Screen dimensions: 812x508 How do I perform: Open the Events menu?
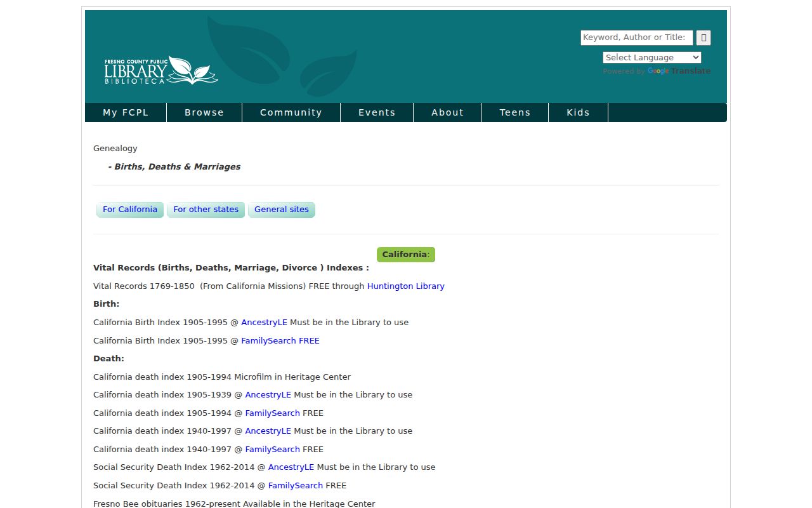pyautogui.click(x=377, y=112)
